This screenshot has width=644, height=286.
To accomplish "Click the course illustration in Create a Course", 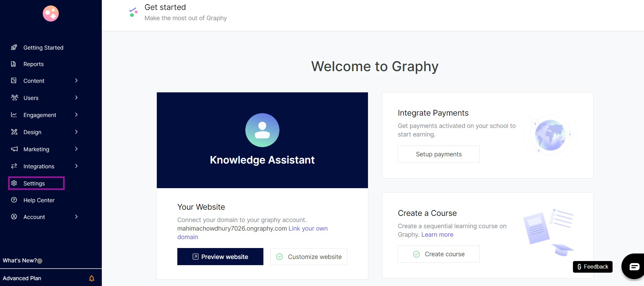I will tap(549, 232).
